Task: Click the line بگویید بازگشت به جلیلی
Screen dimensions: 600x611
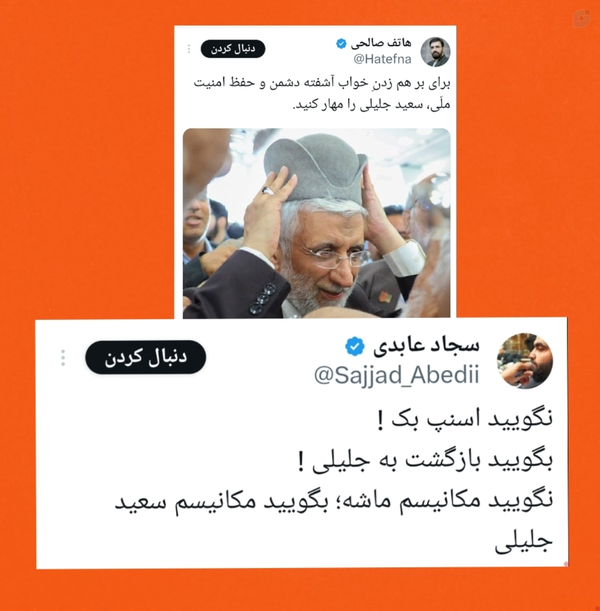Action: pyautogui.click(x=425, y=461)
